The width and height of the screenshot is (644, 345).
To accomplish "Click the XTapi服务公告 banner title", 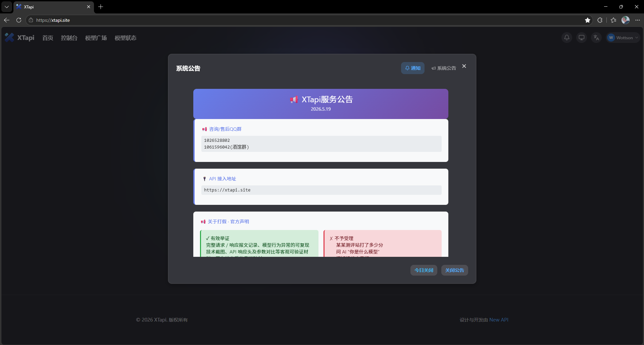I will tap(327, 100).
